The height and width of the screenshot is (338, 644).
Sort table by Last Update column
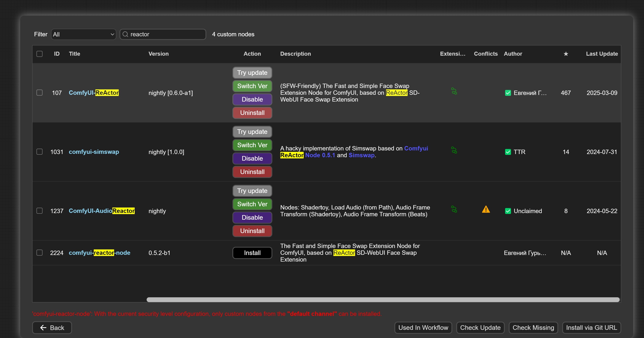602,54
